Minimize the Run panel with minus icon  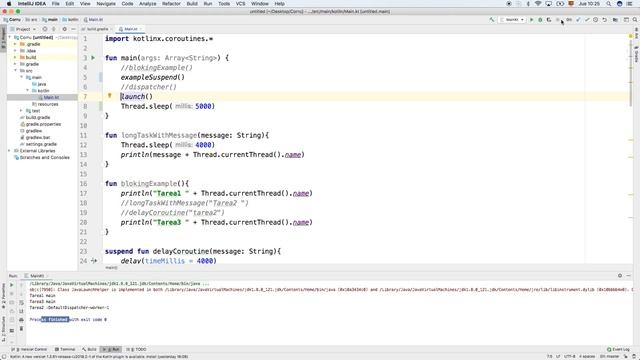[629, 276]
